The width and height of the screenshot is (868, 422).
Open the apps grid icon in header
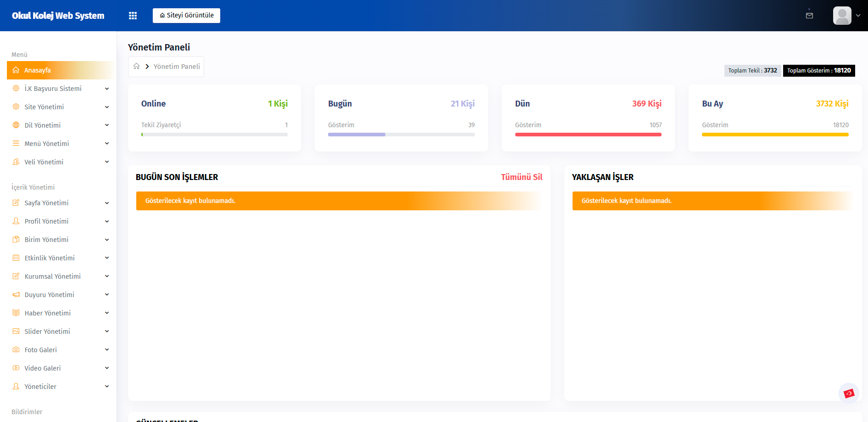133,16
